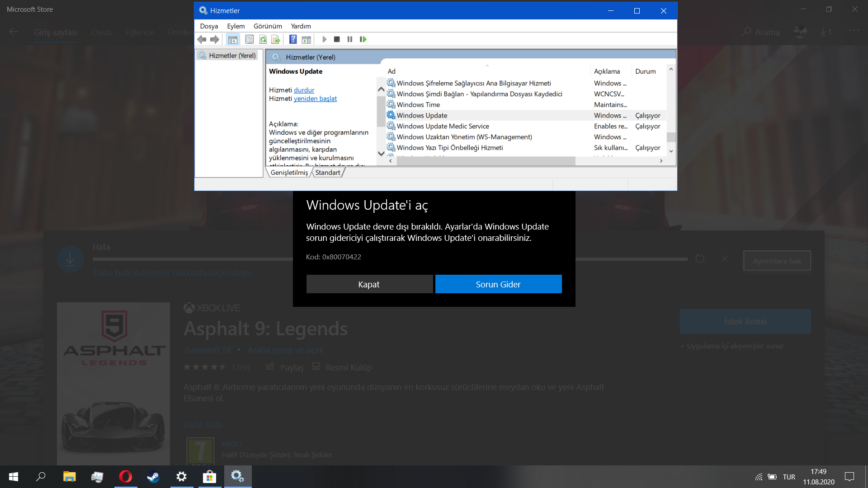
Task: Select Windows Uzaktan Yönetim (WS-Management) row
Action: [526, 137]
